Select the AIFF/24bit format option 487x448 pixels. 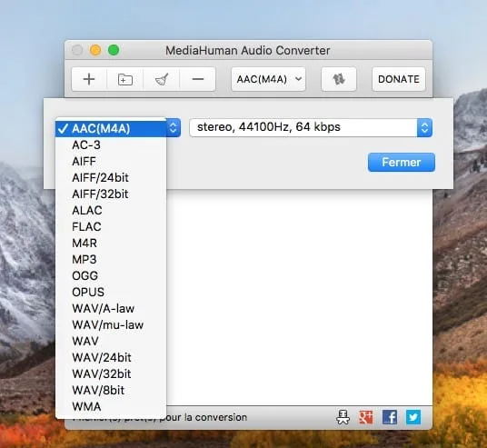(x=111, y=178)
